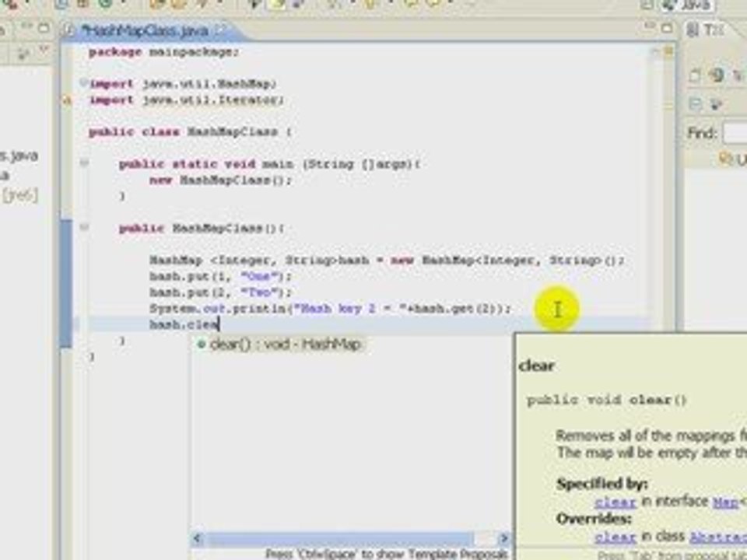The image size is (747, 560).
Task: Click left arrow of proposal list scrollbar
Action: 197,539
